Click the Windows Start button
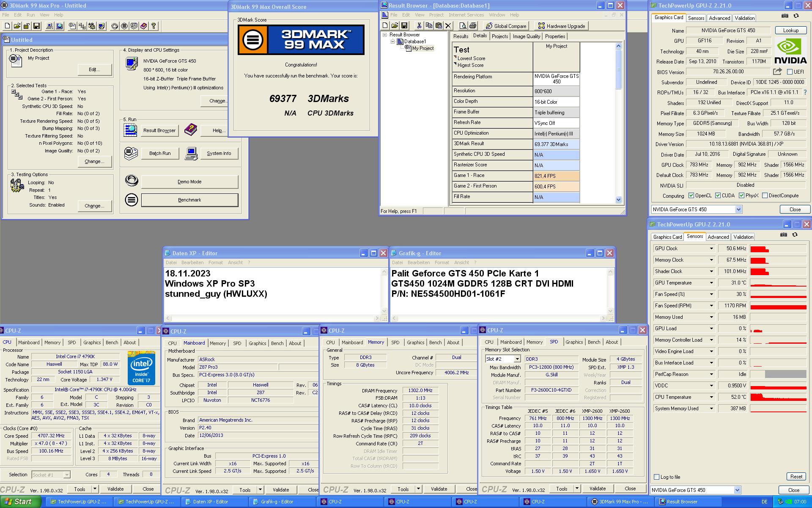Screen dimensions: 812x508 20,502
